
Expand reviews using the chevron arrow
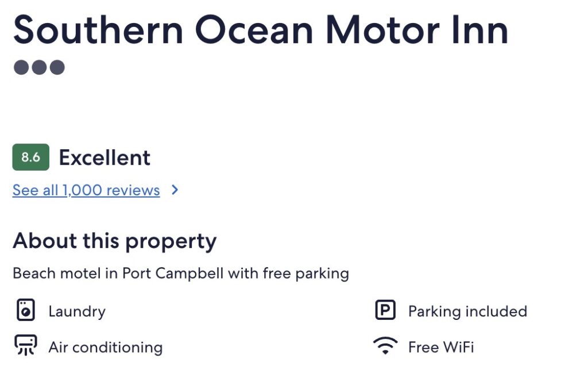click(175, 190)
